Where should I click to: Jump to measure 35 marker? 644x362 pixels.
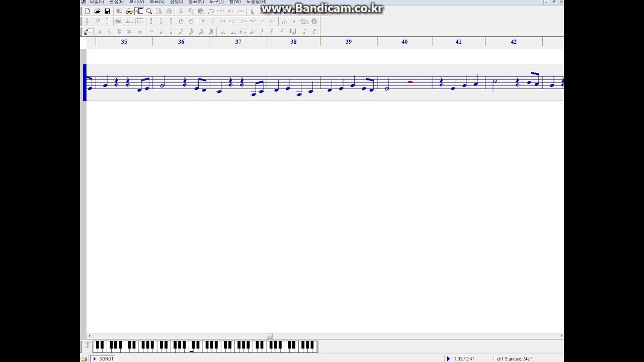click(124, 42)
